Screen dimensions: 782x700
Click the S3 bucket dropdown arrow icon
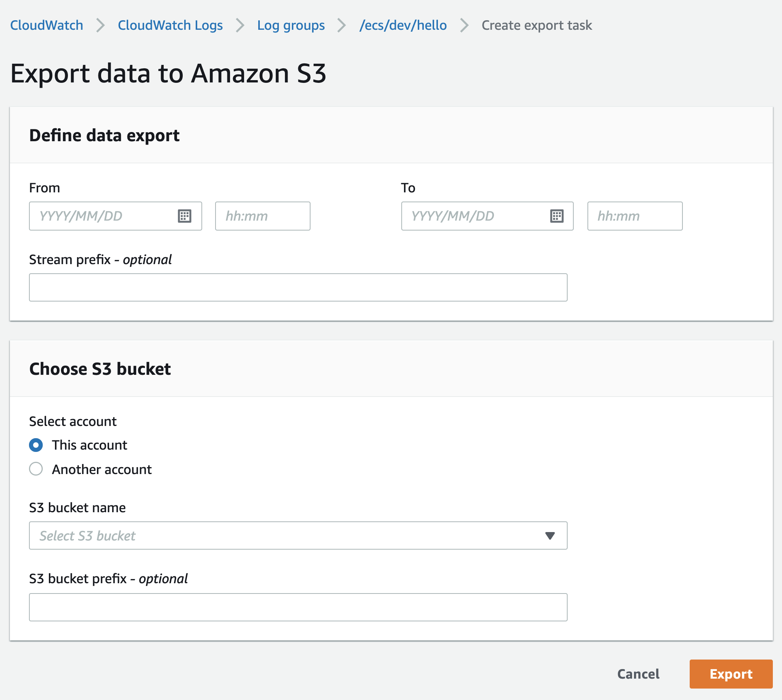[550, 536]
